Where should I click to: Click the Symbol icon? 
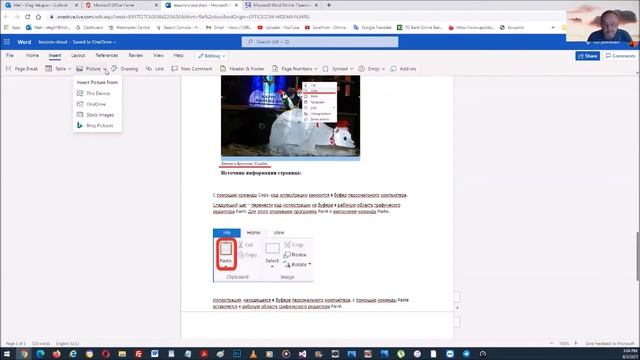click(325, 69)
